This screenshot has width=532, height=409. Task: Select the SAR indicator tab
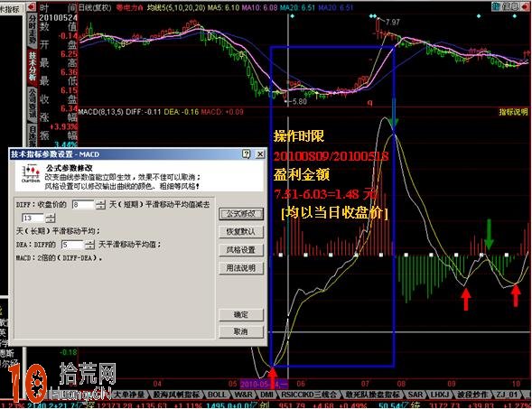pyautogui.click(x=415, y=395)
